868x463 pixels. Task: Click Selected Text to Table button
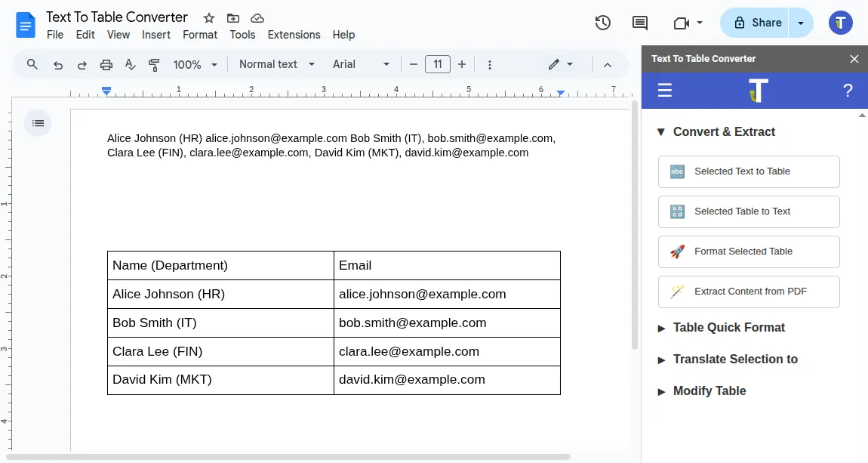pos(749,171)
